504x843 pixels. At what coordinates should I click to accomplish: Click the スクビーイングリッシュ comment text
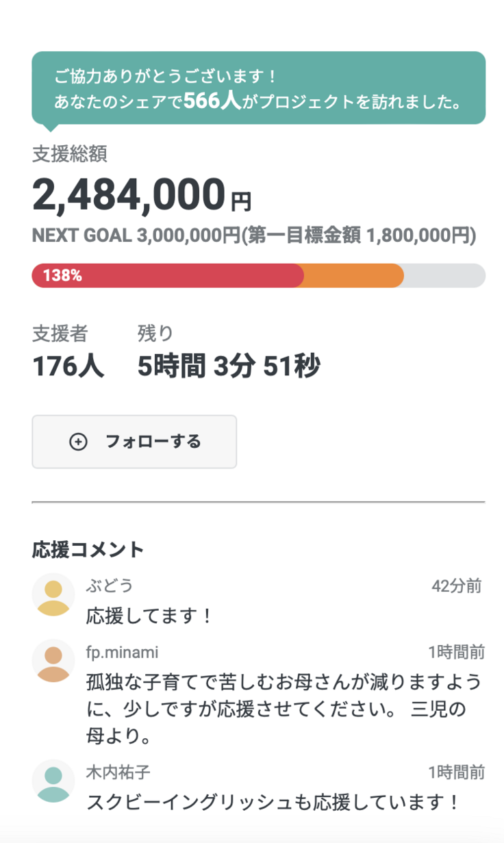tap(272, 803)
